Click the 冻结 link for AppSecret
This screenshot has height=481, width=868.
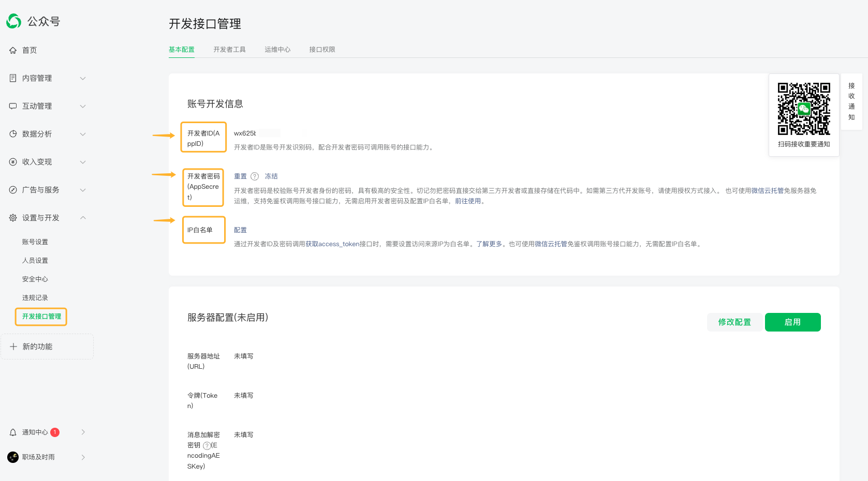[x=271, y=176]
